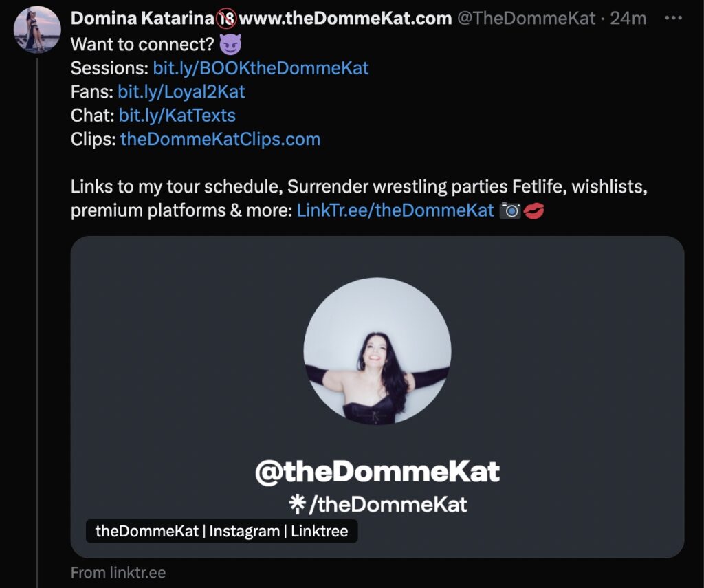Click the "From linktr.ee" source text
704x588 pixels.
(x=118, y=572)
